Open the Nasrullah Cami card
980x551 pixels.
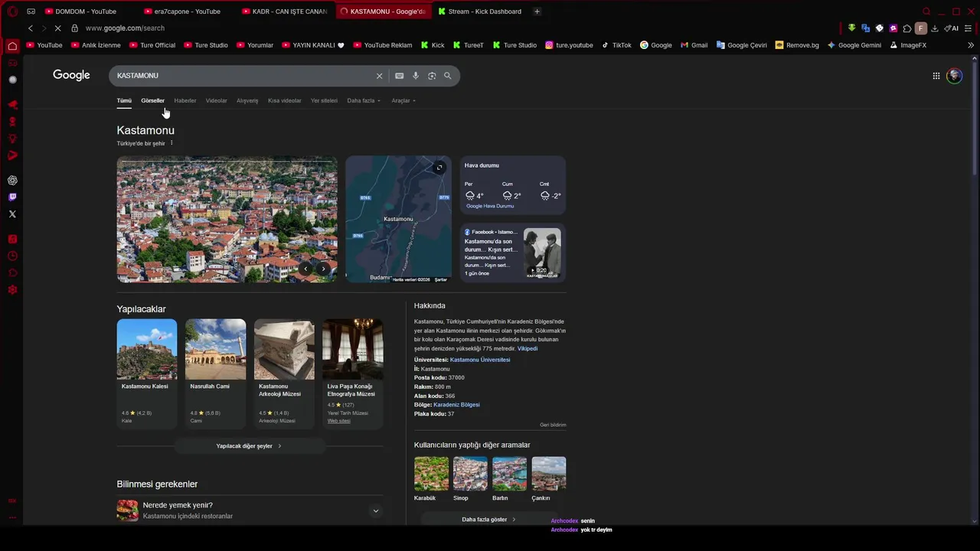click(215, 373)
